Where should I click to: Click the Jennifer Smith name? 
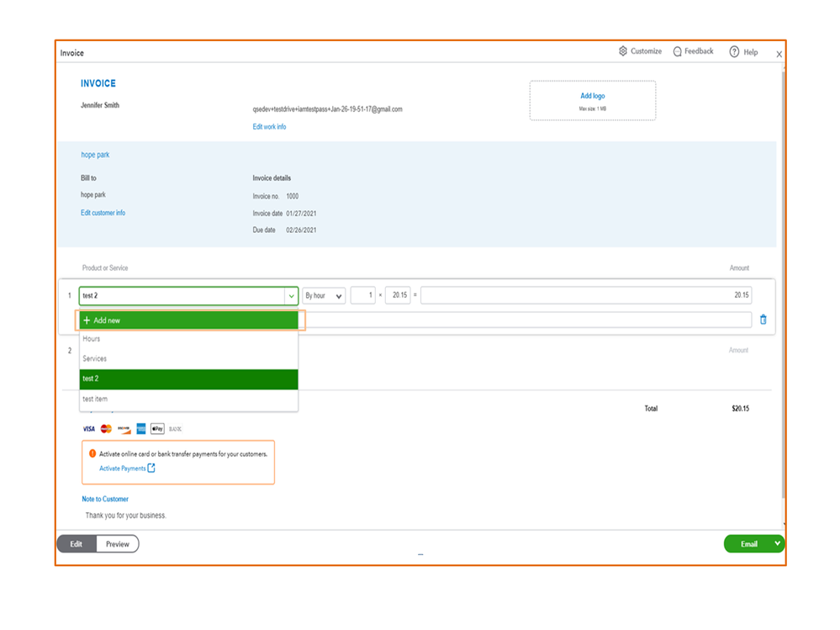(100, 105)
